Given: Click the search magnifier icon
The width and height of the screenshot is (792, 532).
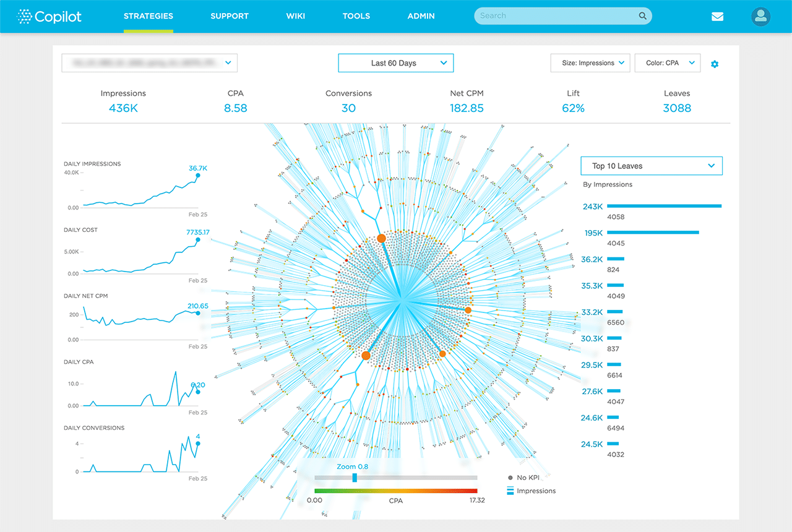Looking at the screenshot, I should (643, 16).
